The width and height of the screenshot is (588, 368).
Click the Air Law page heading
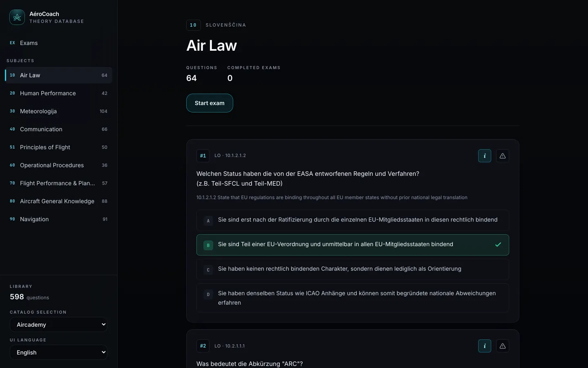click(x=212, y=45)
